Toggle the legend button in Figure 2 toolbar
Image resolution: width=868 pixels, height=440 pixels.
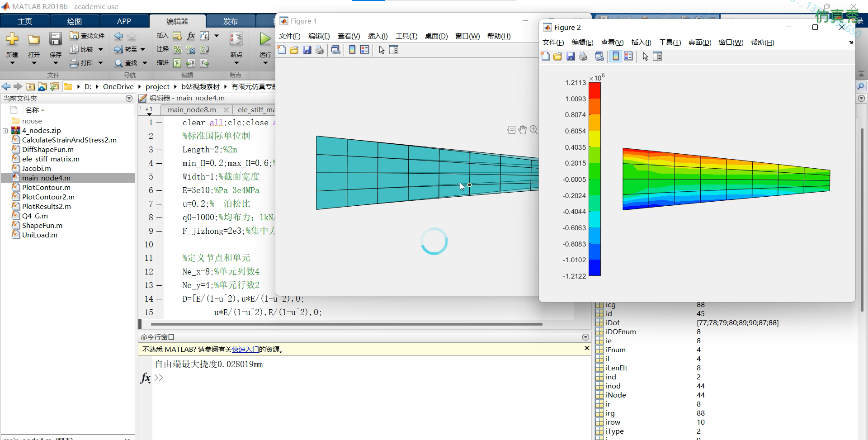(628, 57)
